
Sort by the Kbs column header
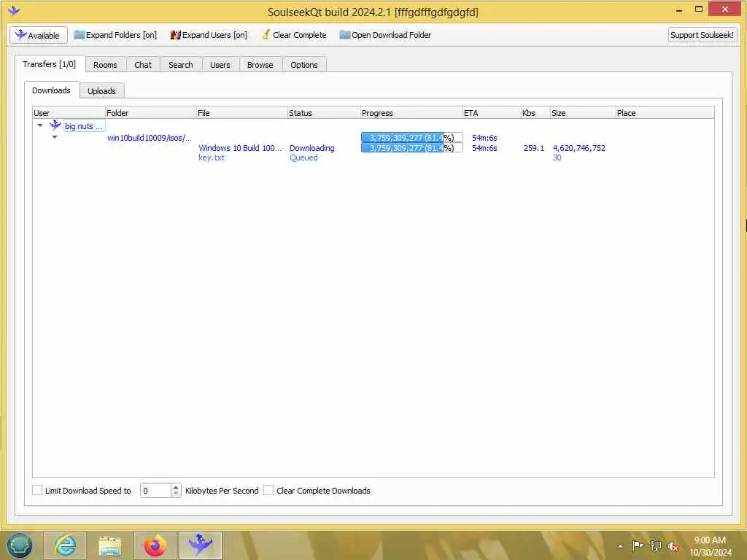(x=535, y=113)
